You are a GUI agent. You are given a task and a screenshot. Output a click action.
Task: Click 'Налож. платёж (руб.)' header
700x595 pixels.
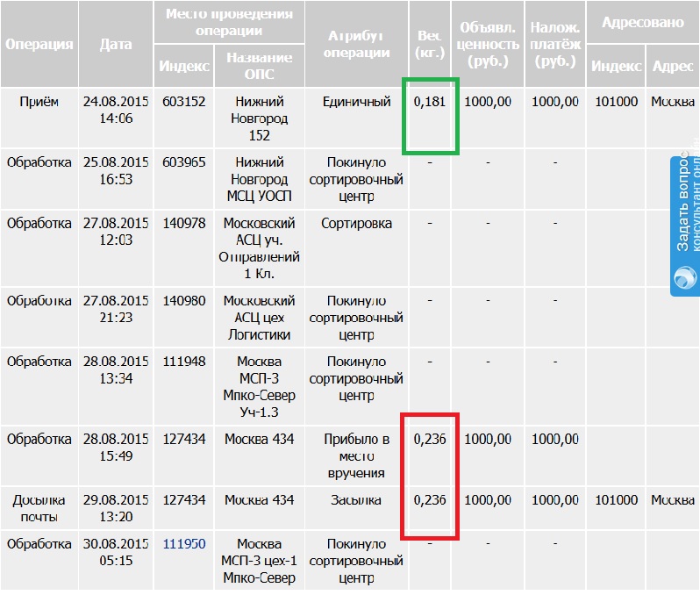click(555, 44)
